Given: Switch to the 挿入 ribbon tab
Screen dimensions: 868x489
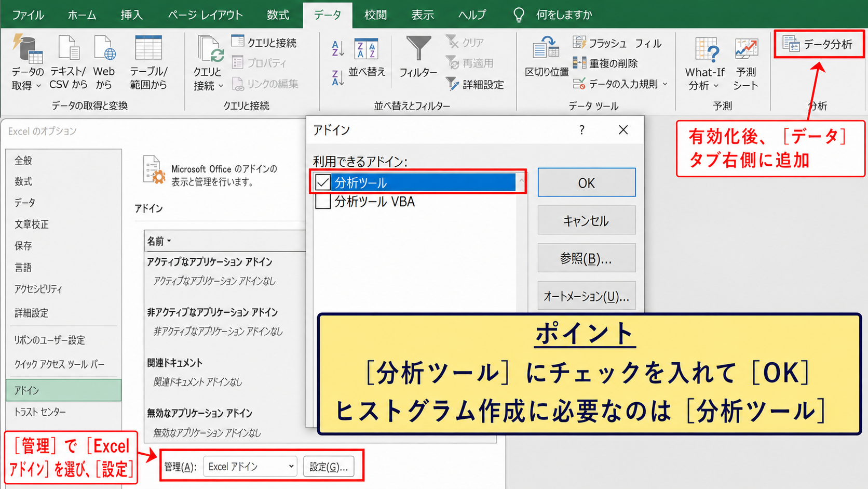Looking at the screenshot, I should pyautogui.click(x=131, y=15).
